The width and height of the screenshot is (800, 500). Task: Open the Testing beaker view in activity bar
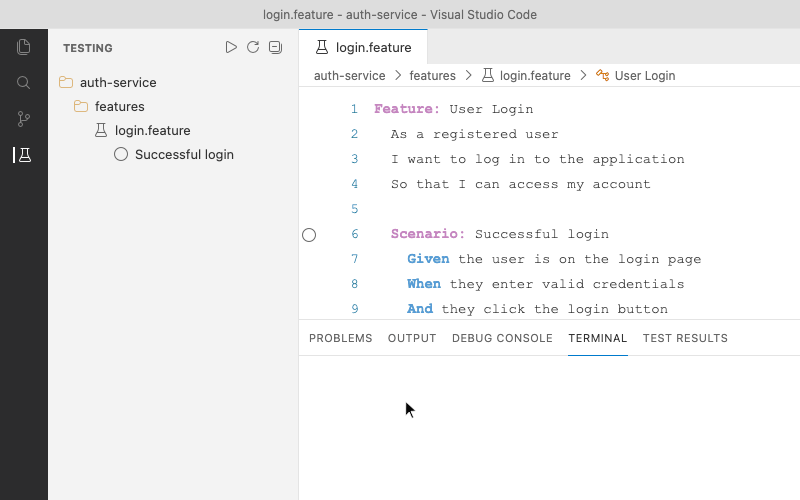pyautogui.click(x=24, y=155)
